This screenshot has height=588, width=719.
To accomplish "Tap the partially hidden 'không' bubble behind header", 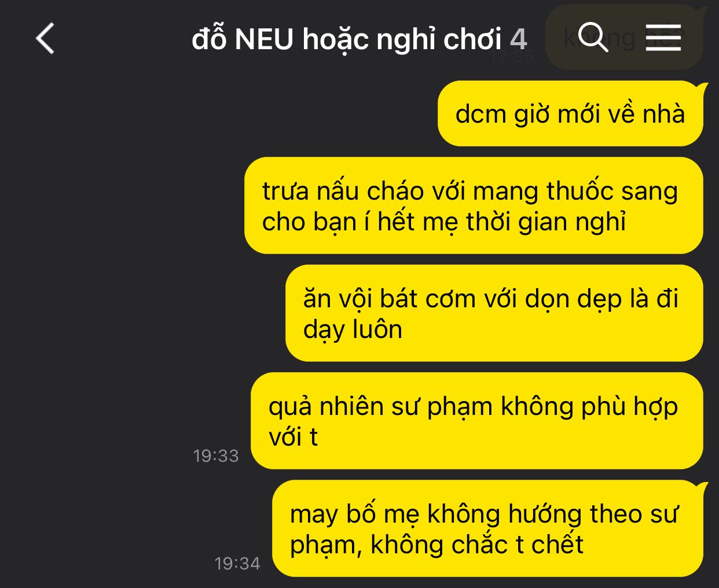I will tap(624, 38).
